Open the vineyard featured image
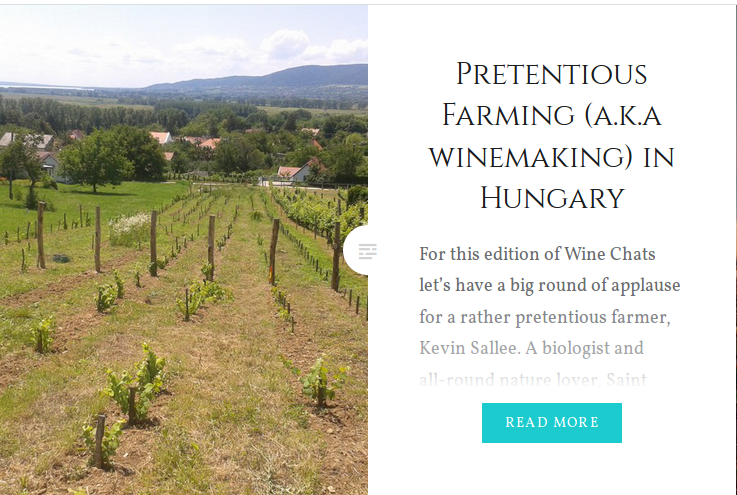Screen dimensions: 737x495 tap(184, 250)
